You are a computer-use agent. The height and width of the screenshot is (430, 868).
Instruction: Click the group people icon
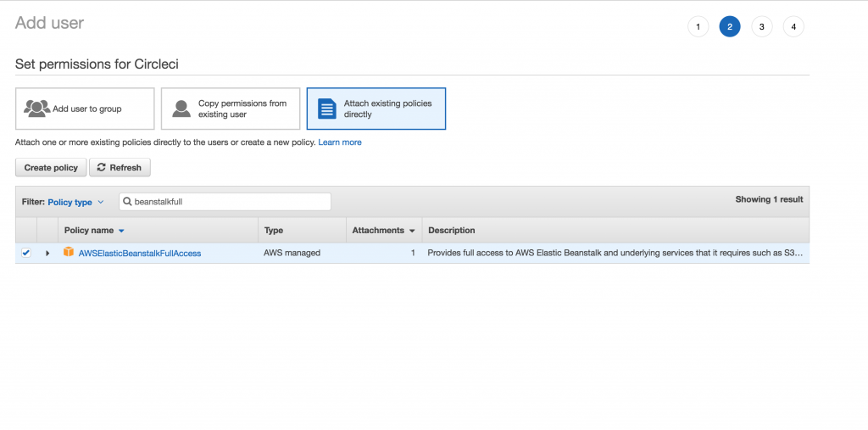point(37,109)
